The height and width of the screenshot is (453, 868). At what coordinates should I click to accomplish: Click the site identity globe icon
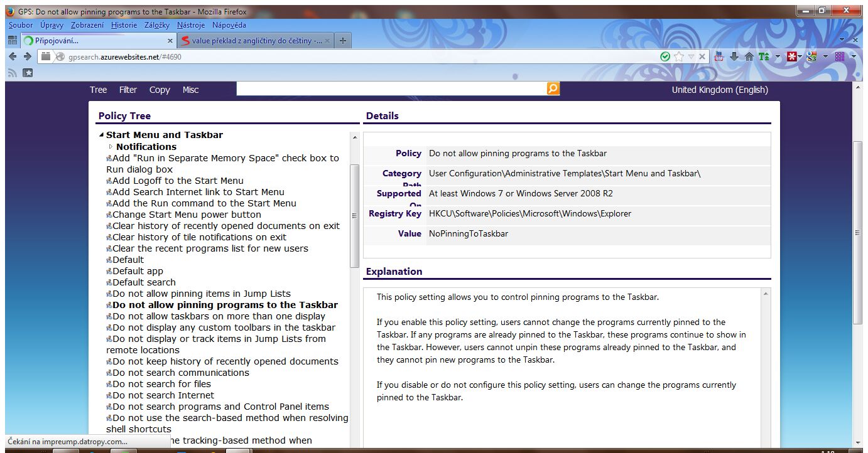(60, 56)
